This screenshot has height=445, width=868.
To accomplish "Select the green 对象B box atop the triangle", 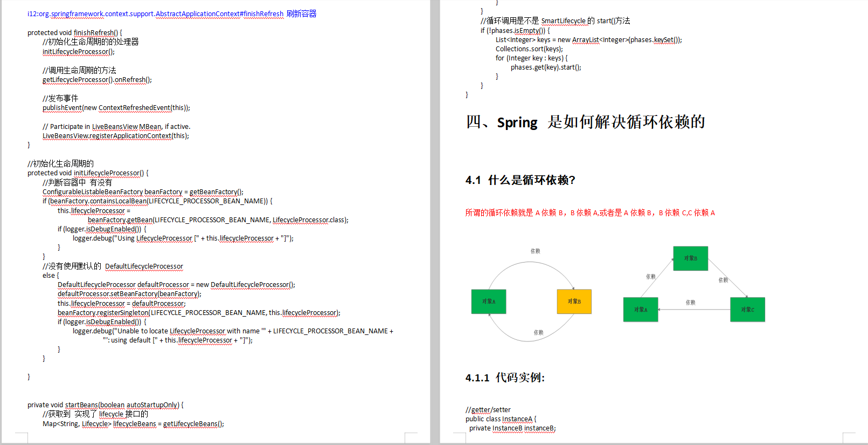I will (691, 258).
